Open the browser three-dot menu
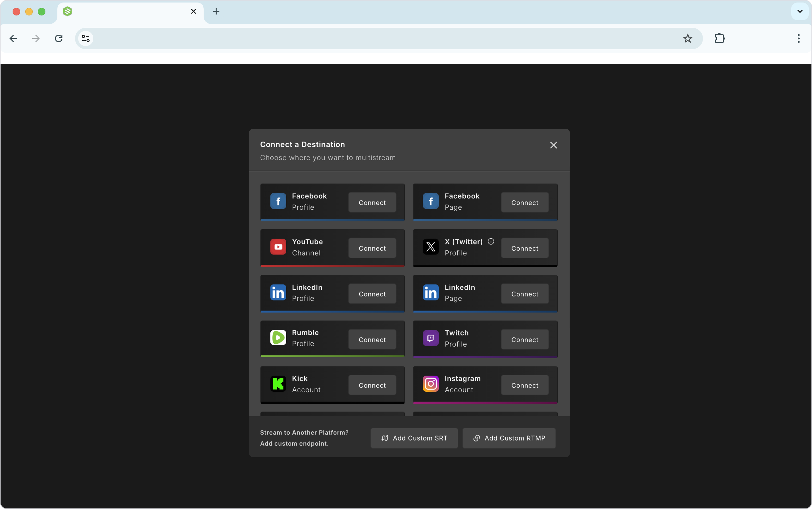This screenshot has width=812, height=509. point(798,38)
